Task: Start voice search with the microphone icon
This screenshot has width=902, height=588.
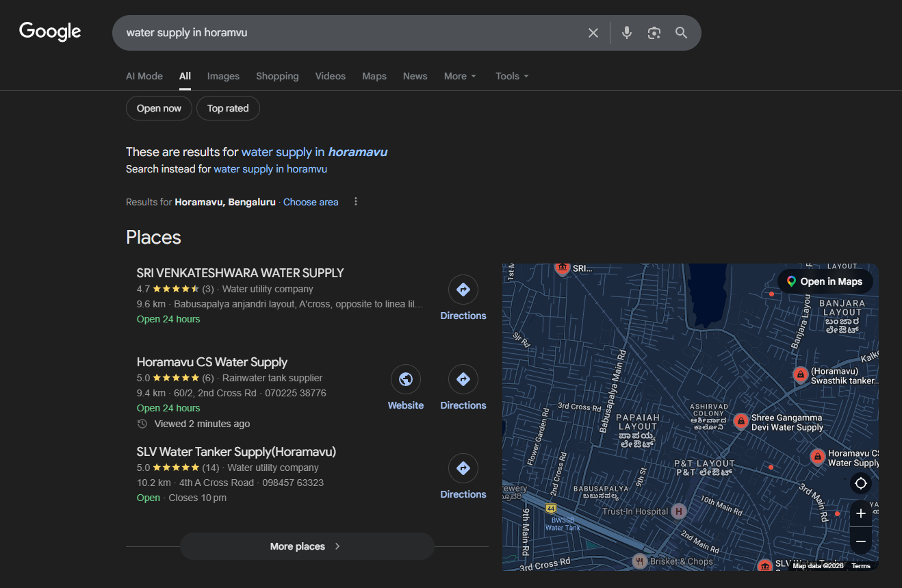Action: (x=626, y=33)
